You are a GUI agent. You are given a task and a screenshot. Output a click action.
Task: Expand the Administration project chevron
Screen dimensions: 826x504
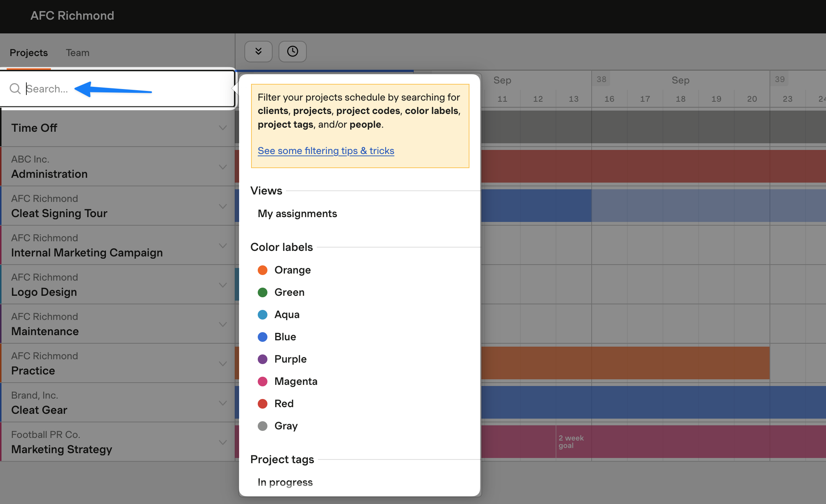pos(223,167)
